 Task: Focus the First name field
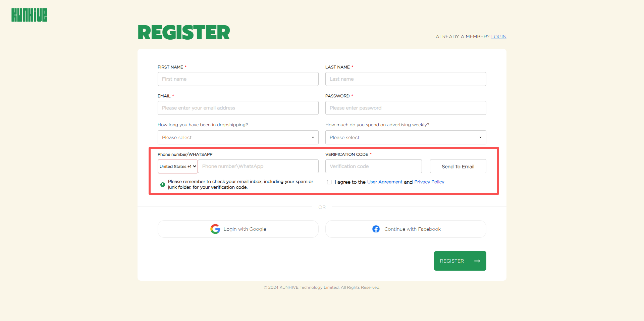click(x=238, y=79)
